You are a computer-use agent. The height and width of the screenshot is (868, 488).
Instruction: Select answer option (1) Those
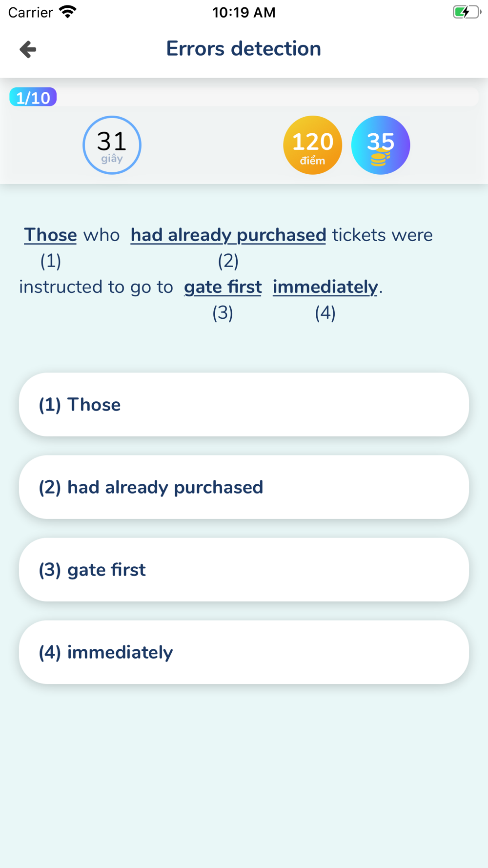coord(244,405)
